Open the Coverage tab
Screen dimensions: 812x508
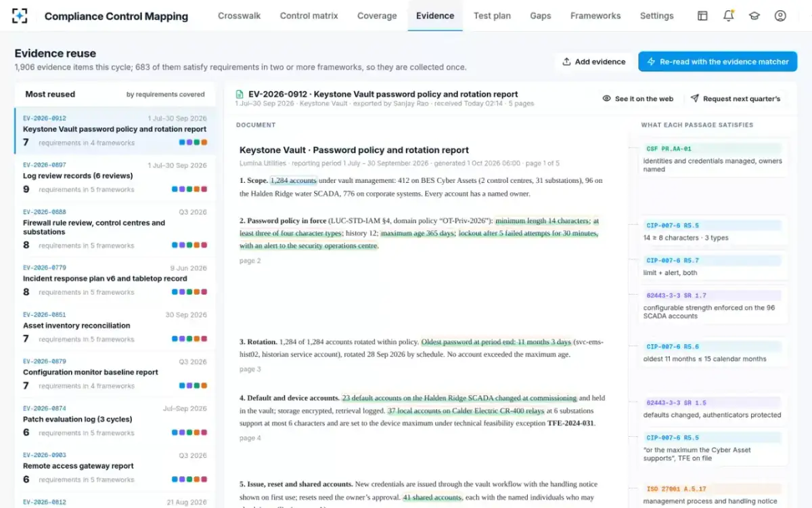(377, 16)
